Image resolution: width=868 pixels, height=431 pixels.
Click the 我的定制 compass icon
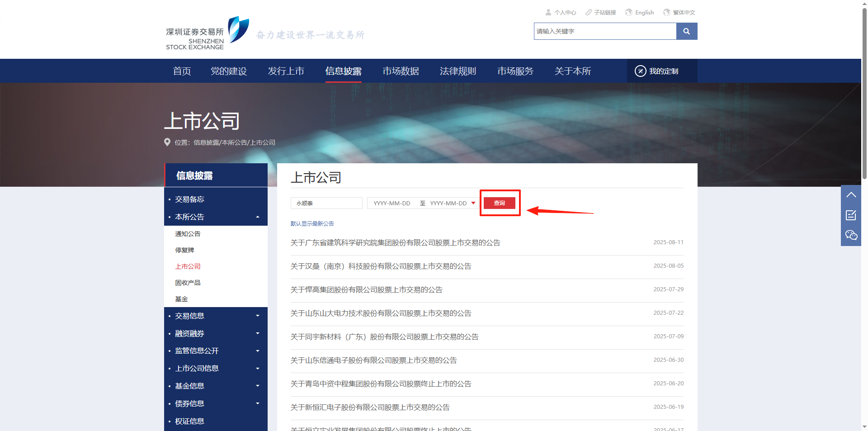point(640,71)
